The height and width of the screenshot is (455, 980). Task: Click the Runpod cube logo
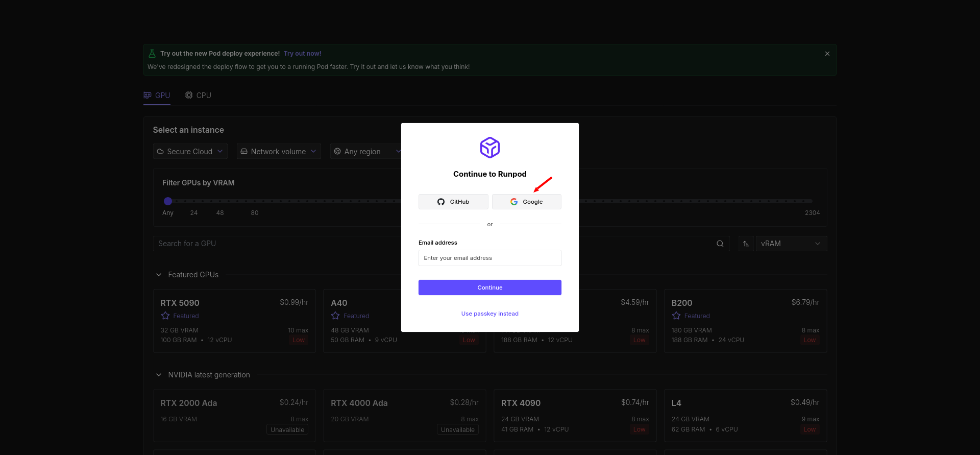[490, 148]
